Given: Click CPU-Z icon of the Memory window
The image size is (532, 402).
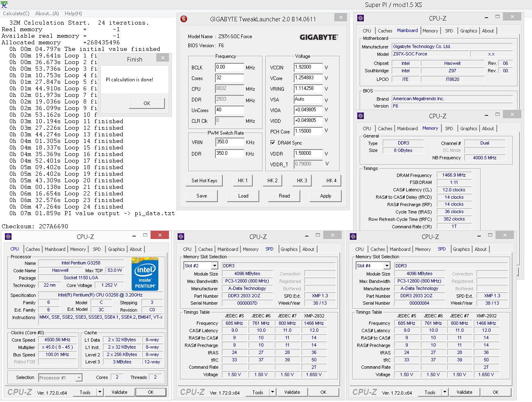Looking at the screenshot, I should 360,116.
